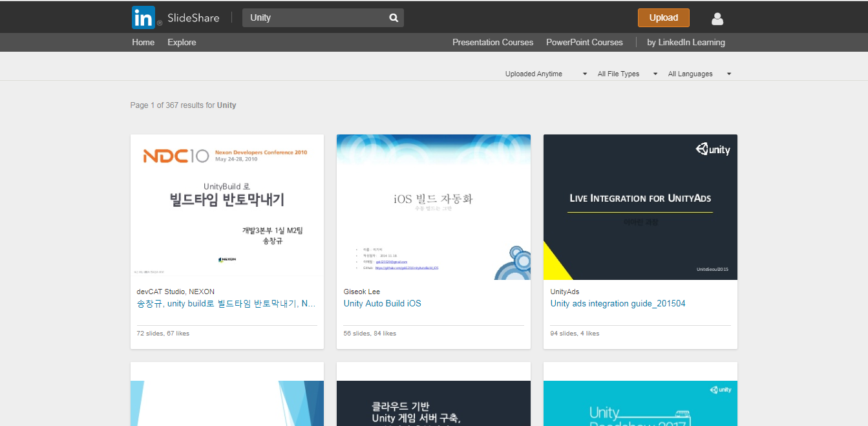The height and width of the screenshot is (426, 868).
Task: Click by LinkedIn Learning link
Action: (x=686, y=42)
